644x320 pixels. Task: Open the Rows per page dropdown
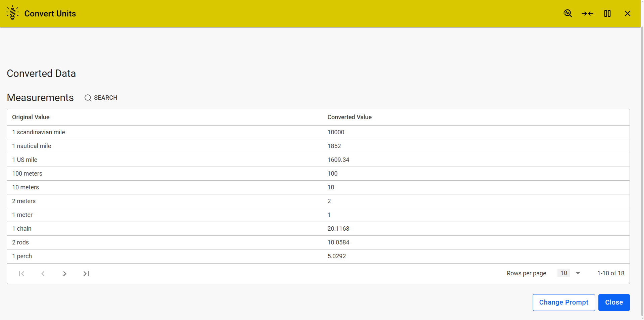pos(569,273)
